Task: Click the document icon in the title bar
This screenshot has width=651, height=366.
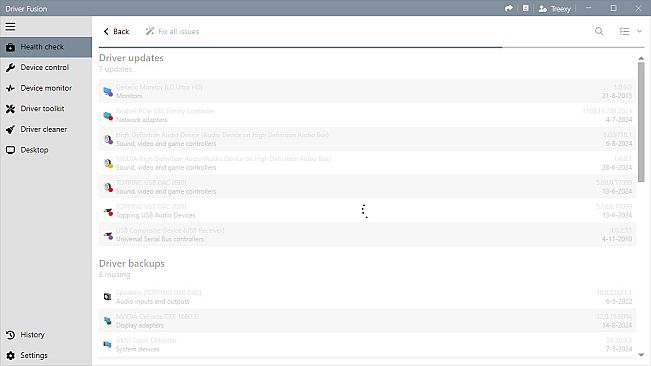Action: (525, 8)
